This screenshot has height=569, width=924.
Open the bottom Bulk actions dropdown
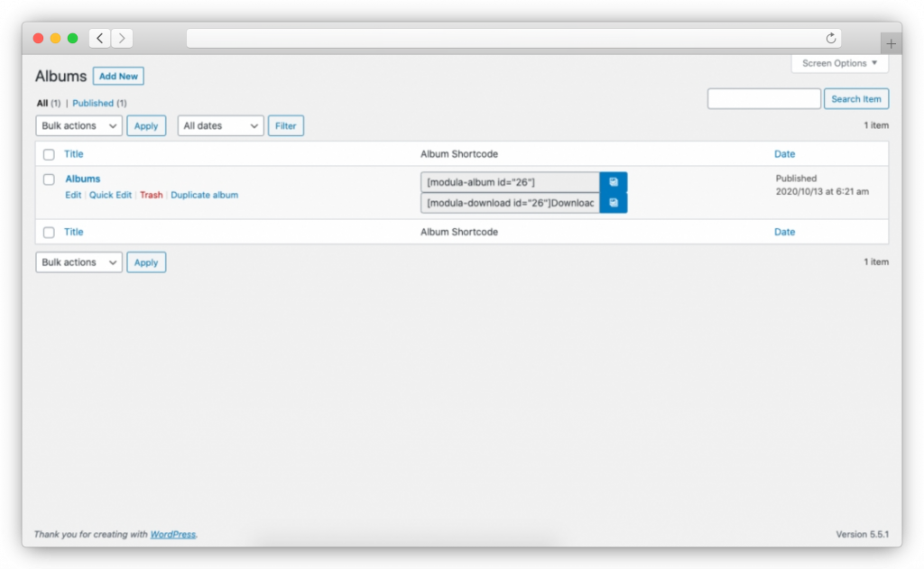79,262
